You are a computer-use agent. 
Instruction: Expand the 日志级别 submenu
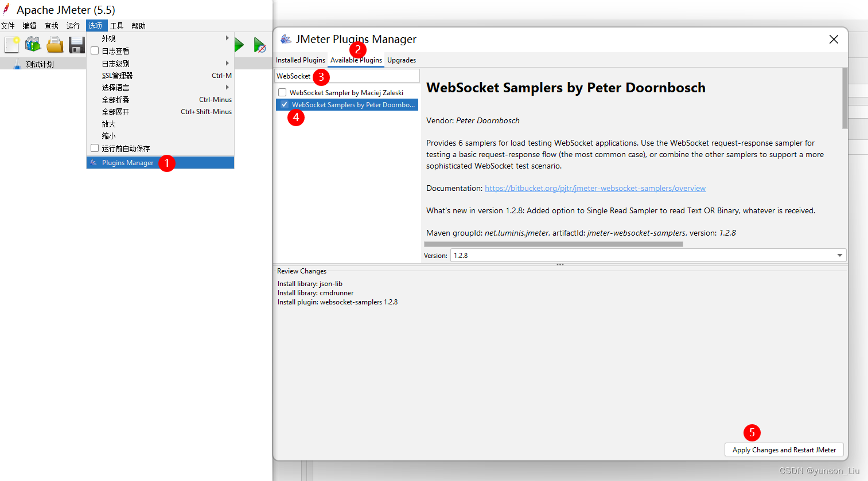click(x=160, y=63)
